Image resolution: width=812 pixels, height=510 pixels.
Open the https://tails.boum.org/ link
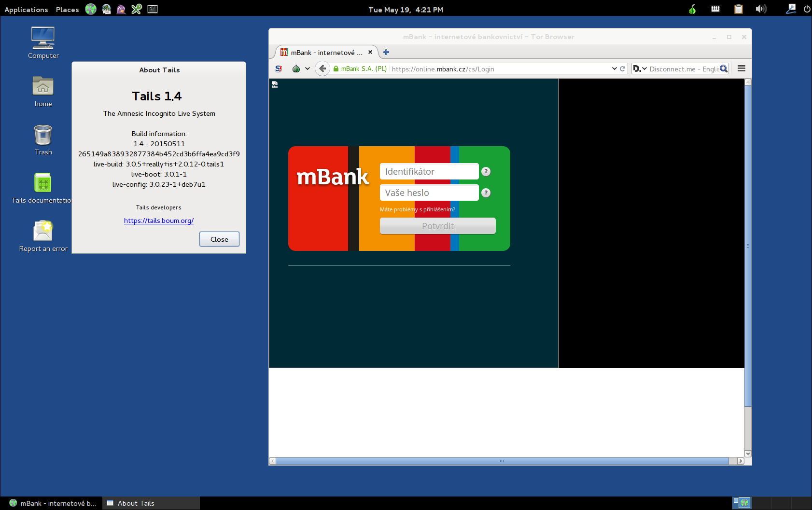pos(158,221)
